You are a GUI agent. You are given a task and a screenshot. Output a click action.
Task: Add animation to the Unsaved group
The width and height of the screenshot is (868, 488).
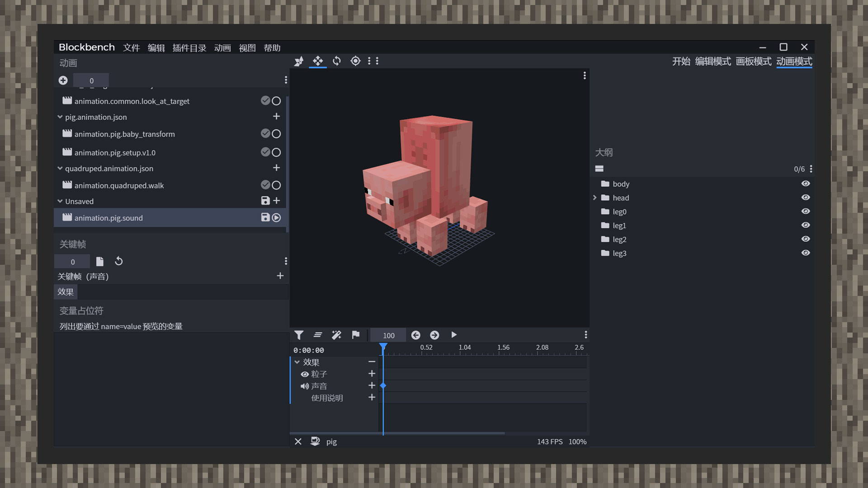(x=277, y=201)
